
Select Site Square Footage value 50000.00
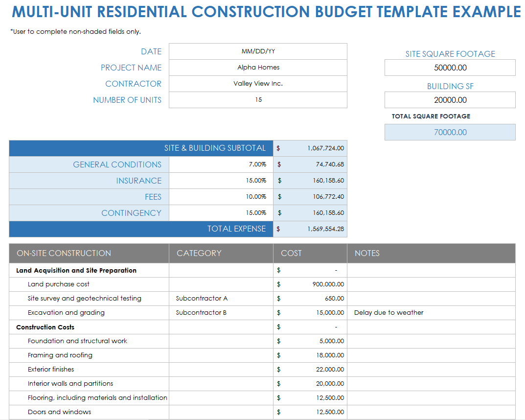pos(450,68)
